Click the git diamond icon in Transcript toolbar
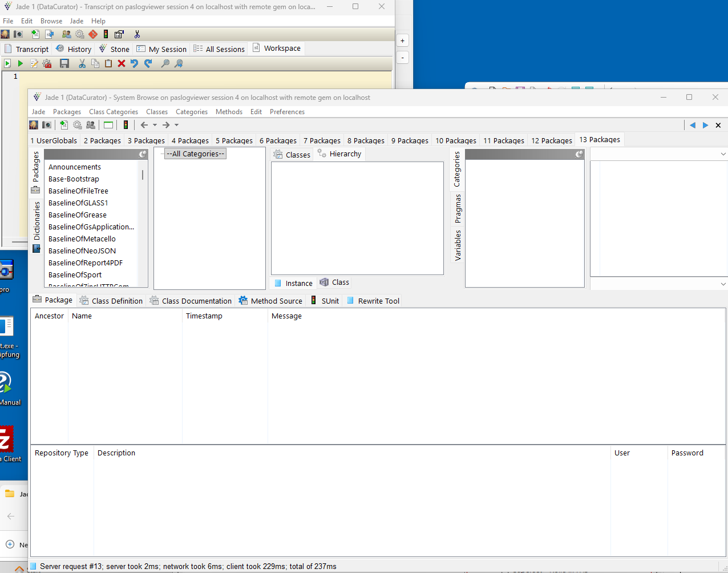Screen dimensions: 728x573 [93, 34]
